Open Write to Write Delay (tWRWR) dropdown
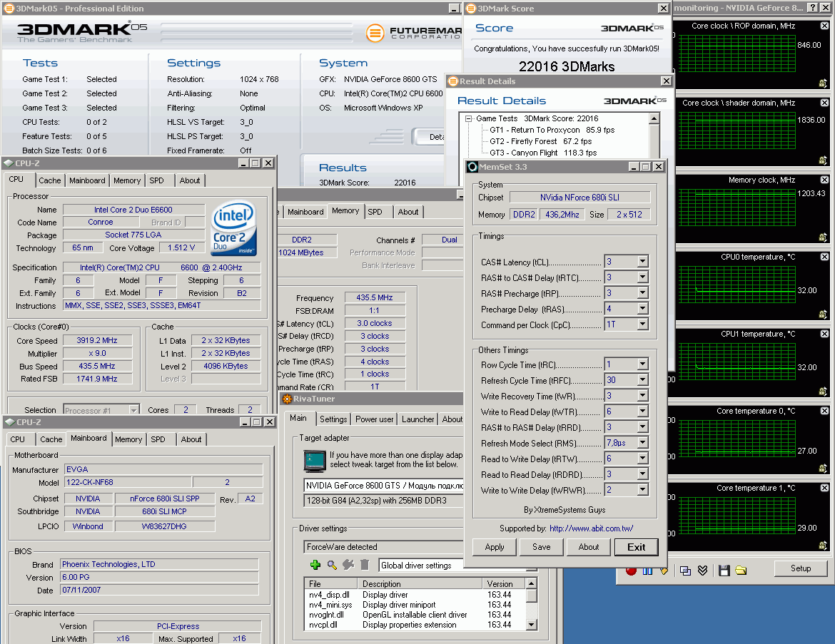Image resolution: width=835 pixels, height=644 pixels. click(643, 490)
